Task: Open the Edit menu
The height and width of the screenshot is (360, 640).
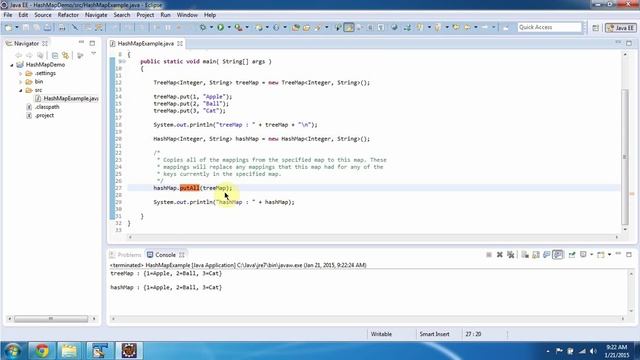Action: click(23, 15)
